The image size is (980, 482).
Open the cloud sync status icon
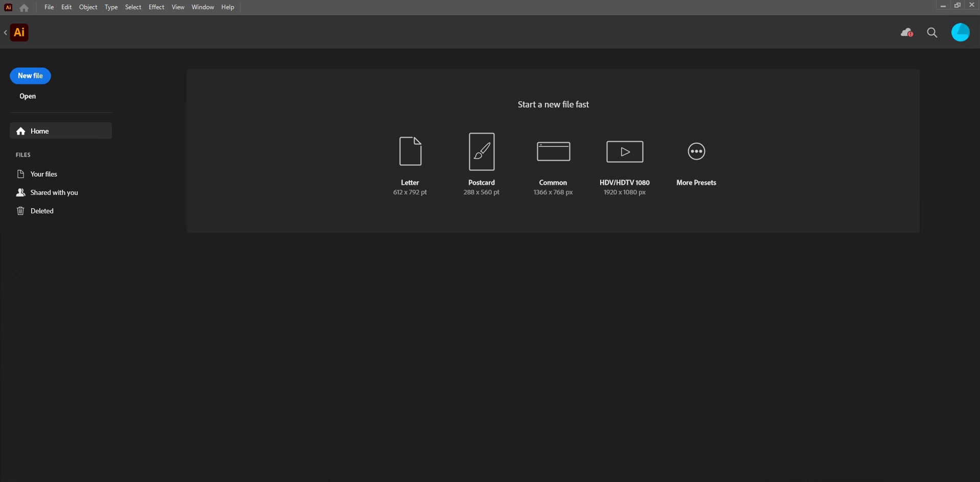tap(906, 32)
